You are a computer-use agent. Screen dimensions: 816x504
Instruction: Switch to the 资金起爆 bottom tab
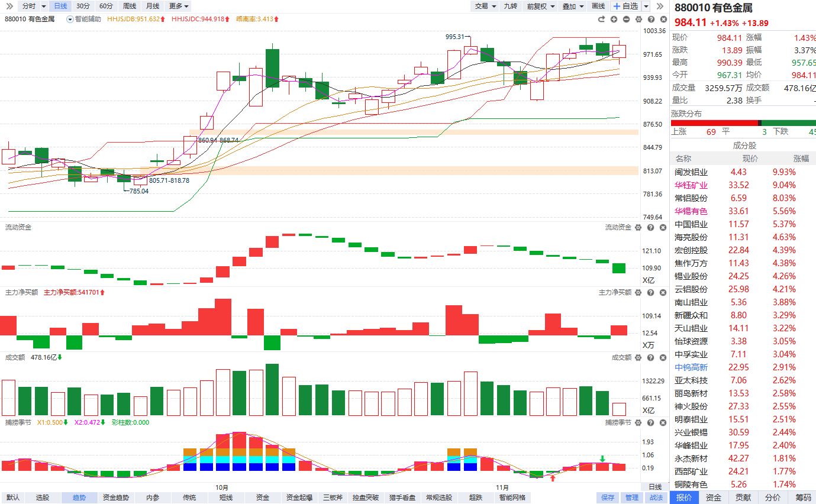click(301, 497)
